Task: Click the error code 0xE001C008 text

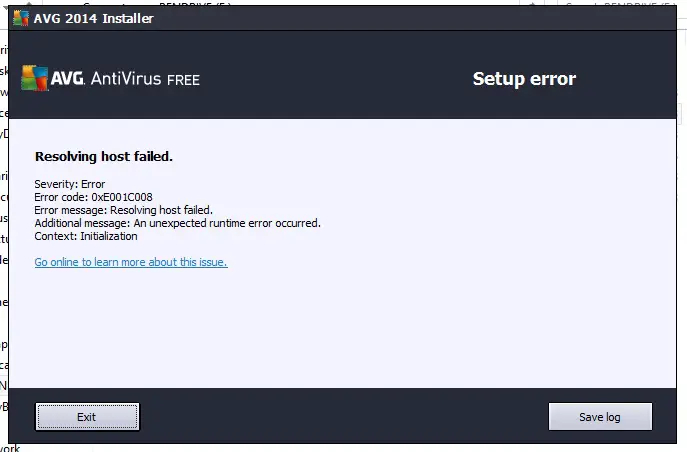Action: [x=122, y=197]
